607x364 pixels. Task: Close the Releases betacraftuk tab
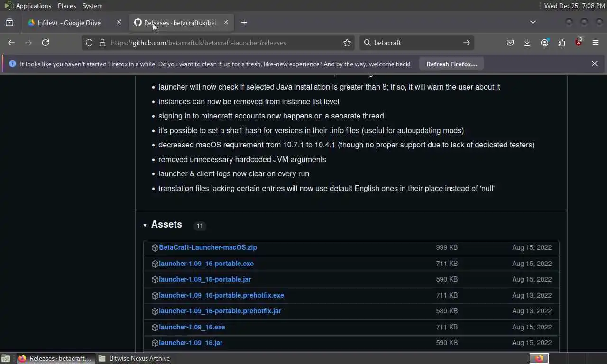[x=226, y=22]
